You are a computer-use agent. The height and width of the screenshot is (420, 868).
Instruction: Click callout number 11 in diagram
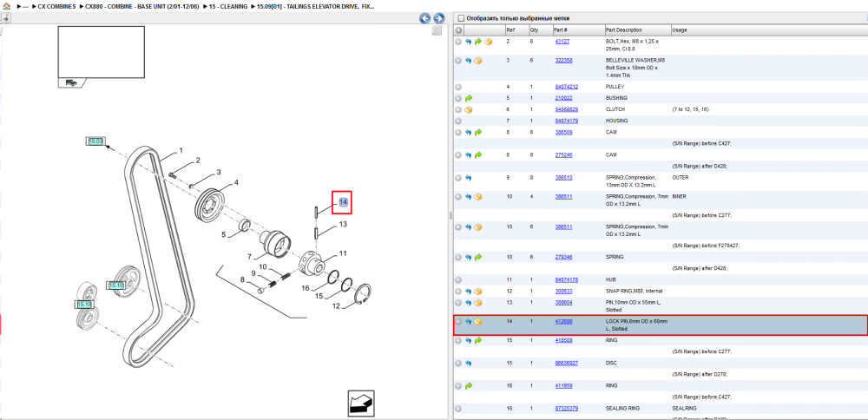coord(343,253)
